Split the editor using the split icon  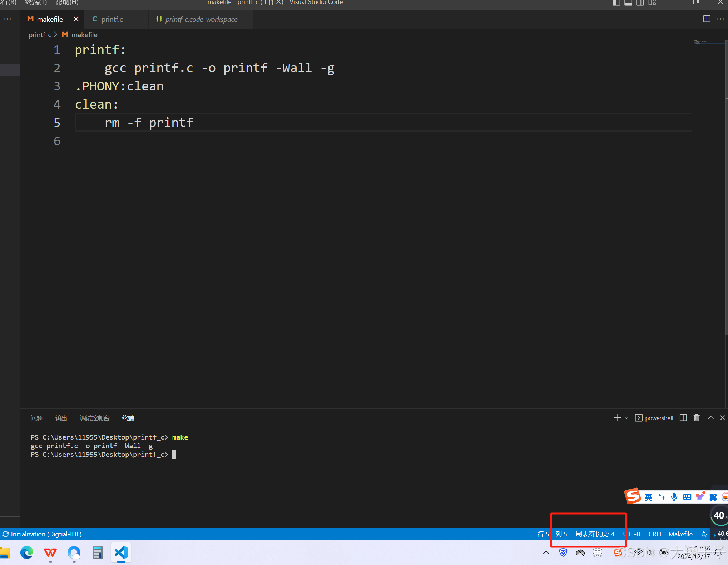pos(707,19)
